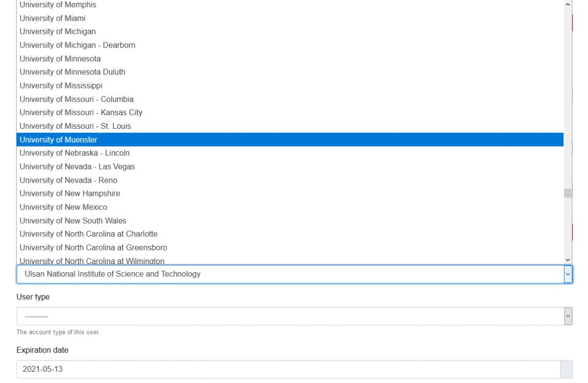Choose University of Missouri - St. Louis
The height and width of the screenshot is (383, 588).
click(290, 126)
